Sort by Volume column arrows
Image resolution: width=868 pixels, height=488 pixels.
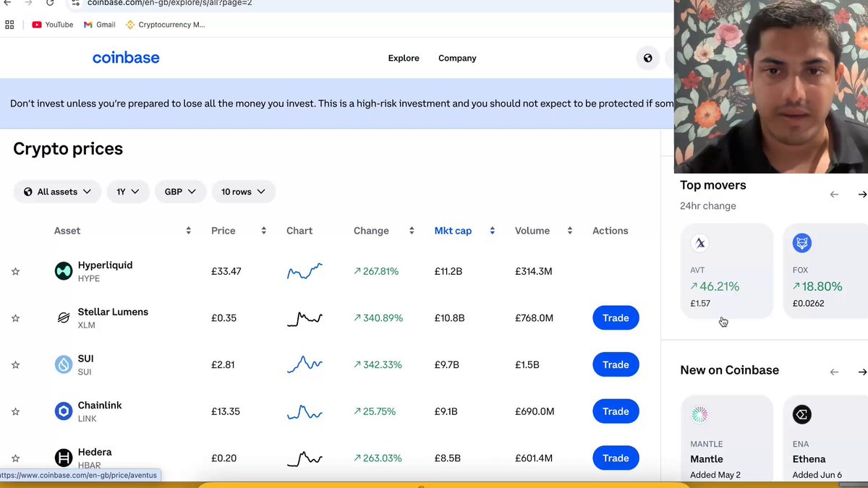tap(570, 231)
